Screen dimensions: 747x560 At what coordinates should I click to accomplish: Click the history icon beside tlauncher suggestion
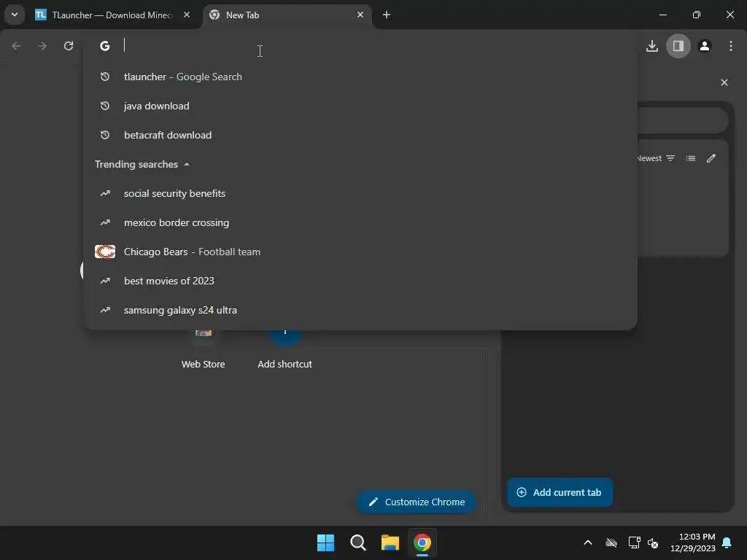pos(105,77)
